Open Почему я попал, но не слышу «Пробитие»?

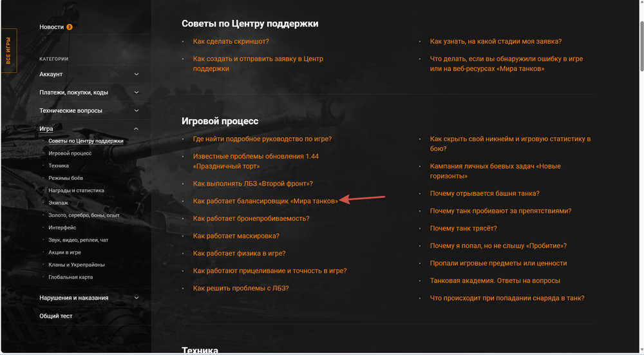(498, 245)
